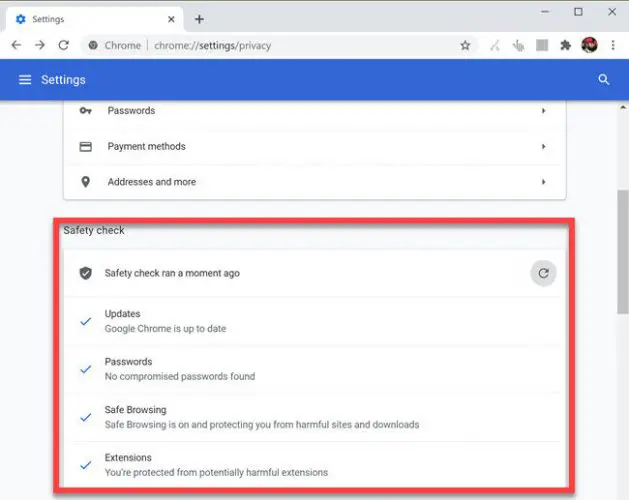
Task: Click the gray square extension icon
Action: [x=542, y=45]
